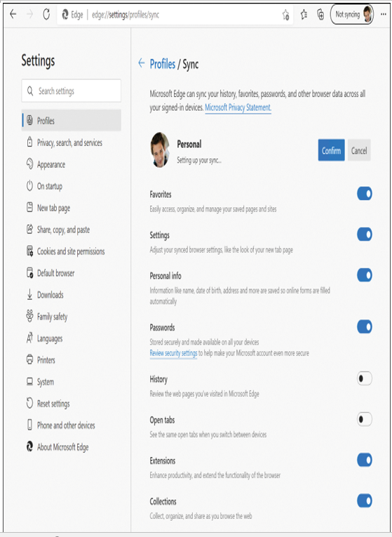The width and height of the screenshot is (392, 537).
Task: Add this page to favorites star icon
Action: coord(285,15)
